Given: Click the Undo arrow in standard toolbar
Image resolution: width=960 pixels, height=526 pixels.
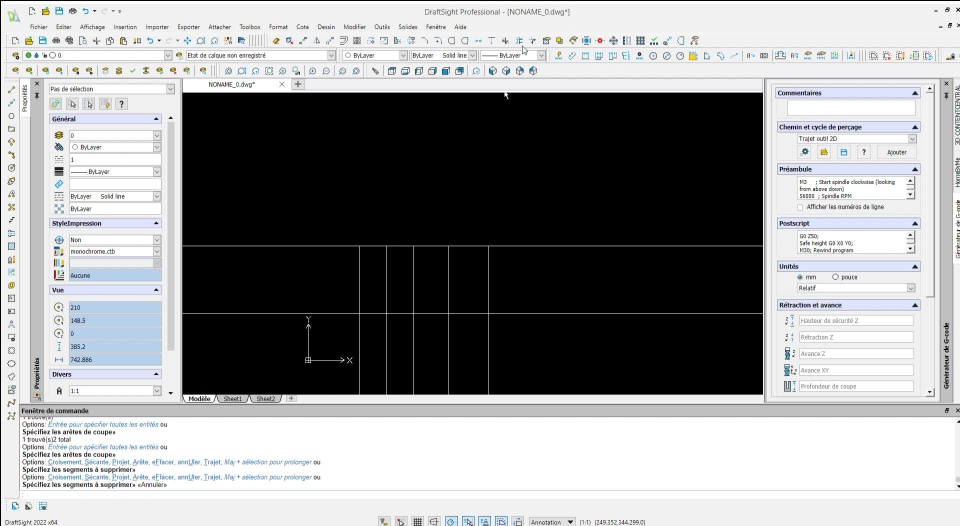Looking at the screenshot, I should click(148, 40).
